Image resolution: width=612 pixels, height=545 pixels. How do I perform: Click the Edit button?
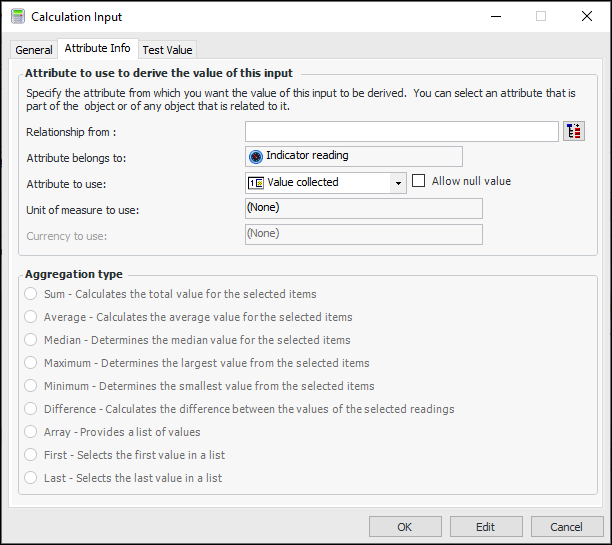(486, 527)
